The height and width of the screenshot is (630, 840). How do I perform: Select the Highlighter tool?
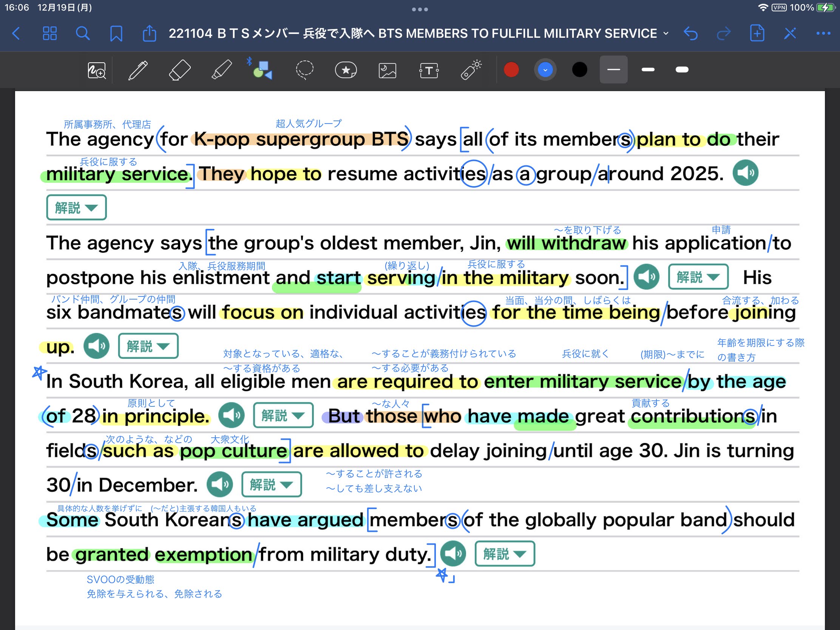[x=221, y=70]
